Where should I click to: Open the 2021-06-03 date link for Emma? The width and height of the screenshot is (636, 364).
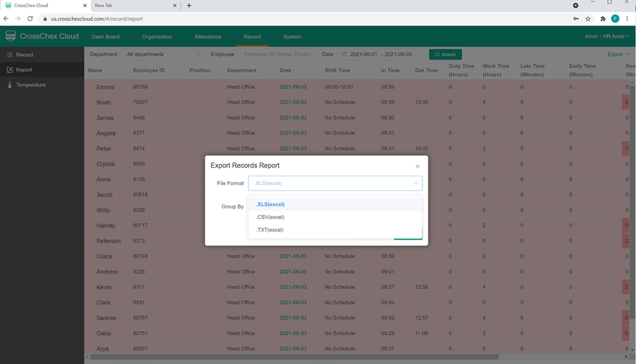(293, 87)
